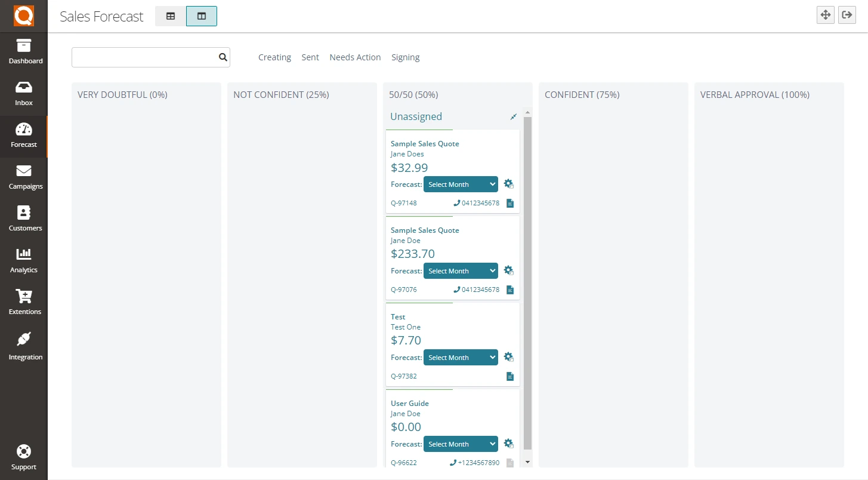
Task: Select the Inbox sidebar icon
Action: point(24,93)
